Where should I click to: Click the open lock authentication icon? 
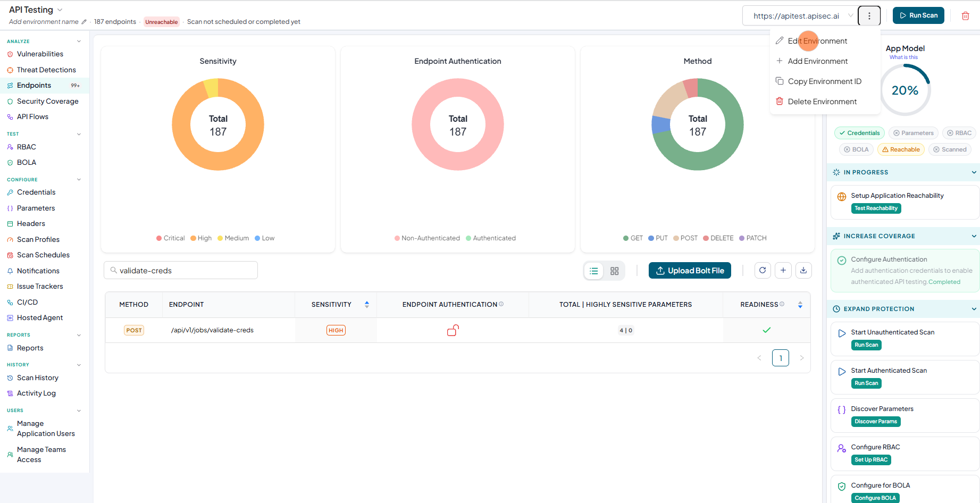click(x=453, y=330)
